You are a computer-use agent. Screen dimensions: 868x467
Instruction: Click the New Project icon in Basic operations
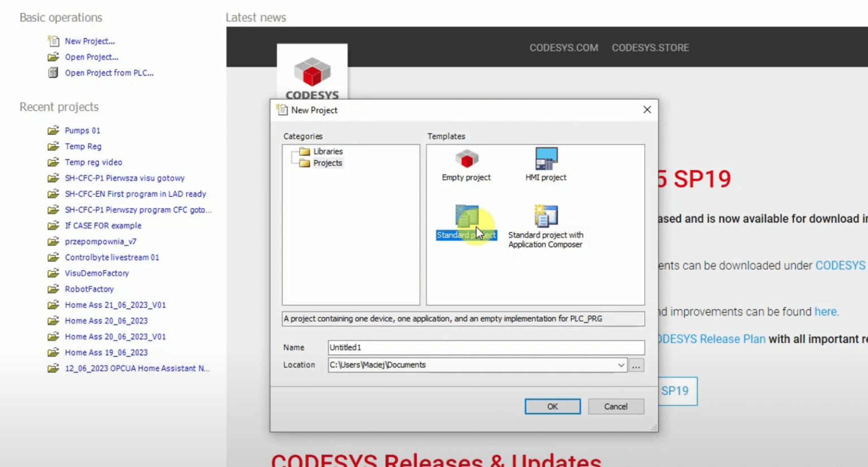coord(53,41)
